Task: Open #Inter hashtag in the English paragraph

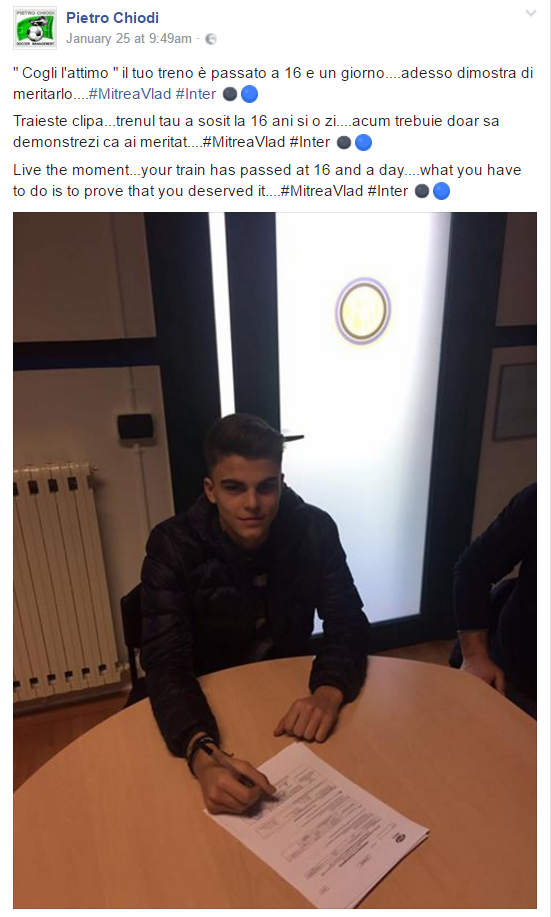Action: pyautogui.click(x=388, y=191)
